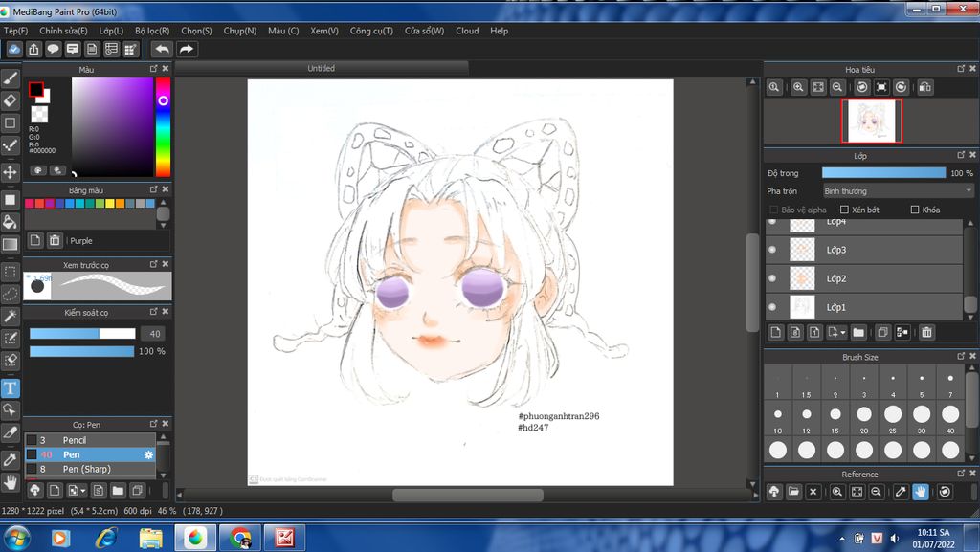The width and height of the screenshot is (980, 552).
Task: Enable the Khóa checkbox
Action: (x=915, y=210)
